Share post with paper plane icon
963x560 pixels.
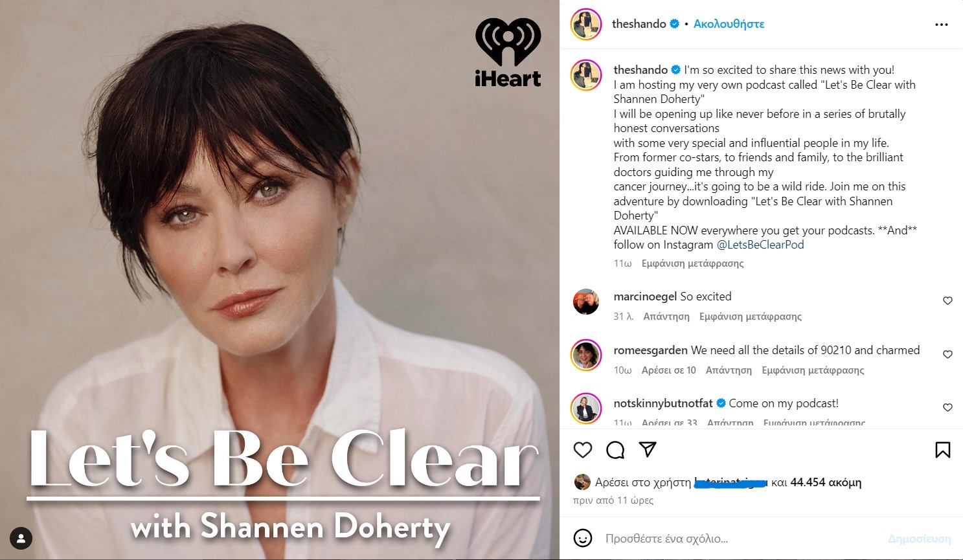(x=648, y=449)
